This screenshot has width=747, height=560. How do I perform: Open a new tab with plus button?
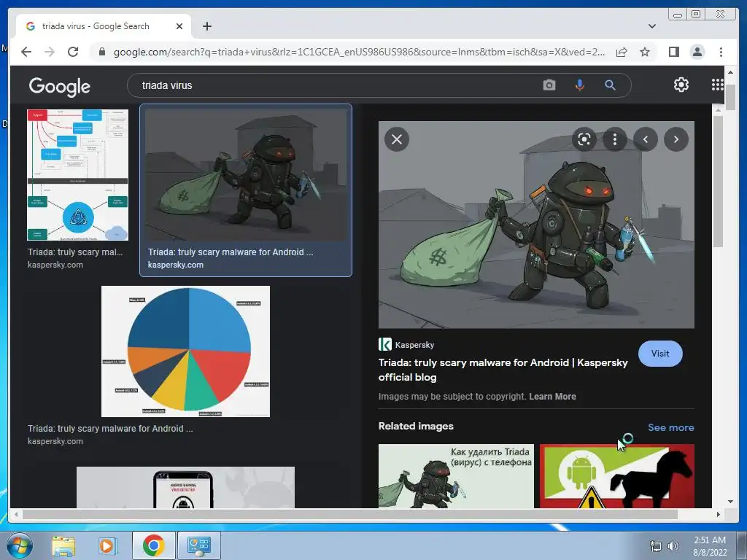pos(206,26)
